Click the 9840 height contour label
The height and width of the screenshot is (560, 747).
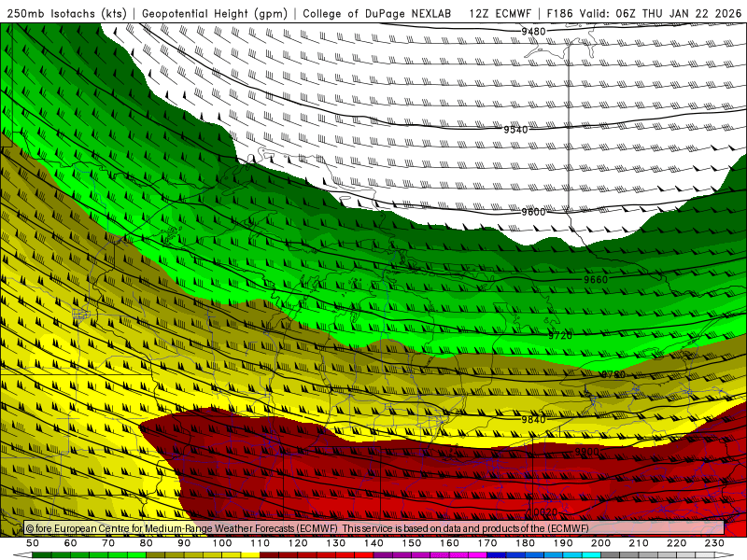pos(533,419)
